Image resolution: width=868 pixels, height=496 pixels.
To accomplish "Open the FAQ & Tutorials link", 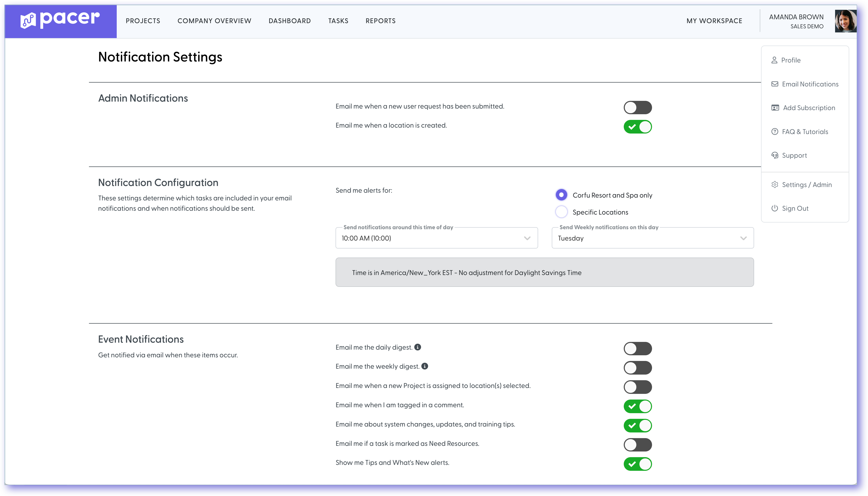I will tap(805, 131).
